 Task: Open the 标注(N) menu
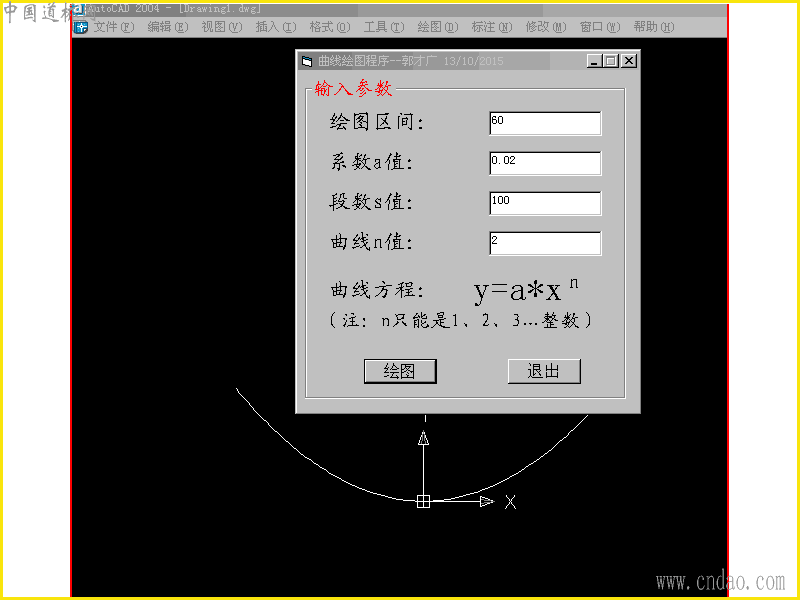(x=492, y=27)
